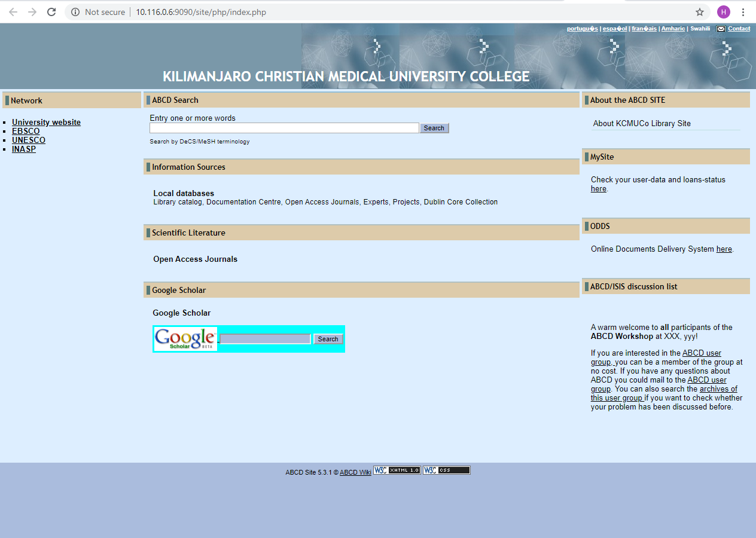
Task: Open Chrome three-dot menu
Action: coord(743,12)
